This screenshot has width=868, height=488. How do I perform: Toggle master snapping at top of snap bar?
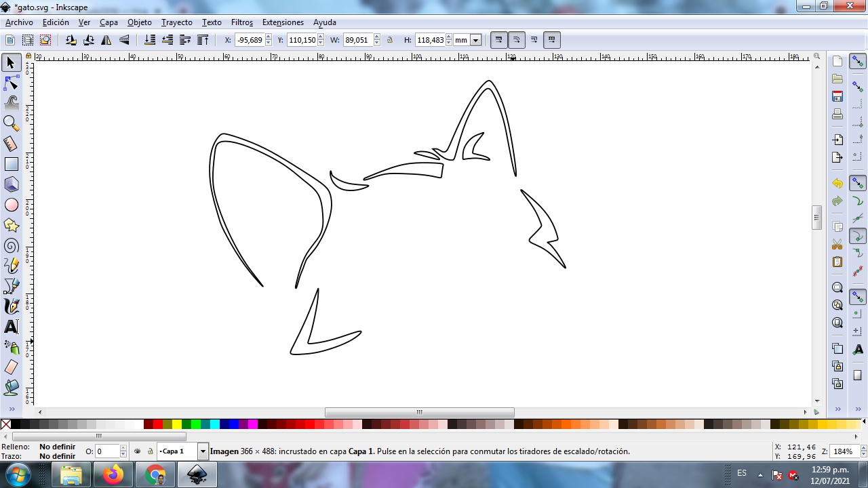click(859, 61)
